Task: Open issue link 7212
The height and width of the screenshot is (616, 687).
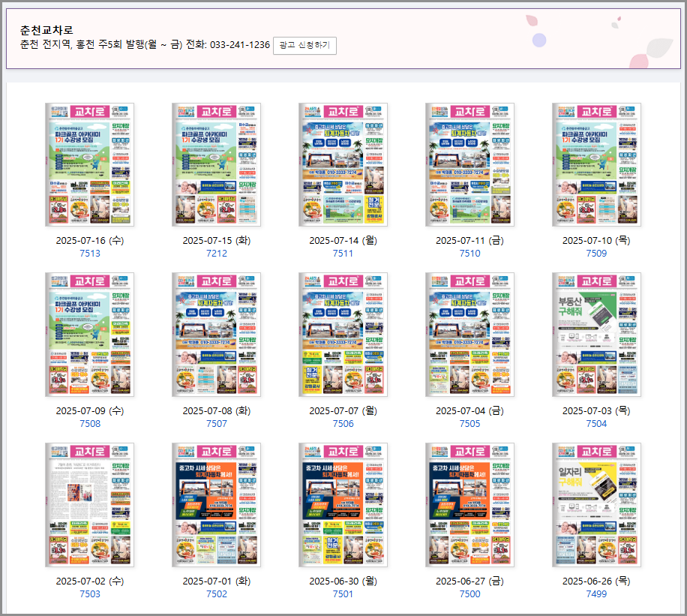Action: [216, 254]
